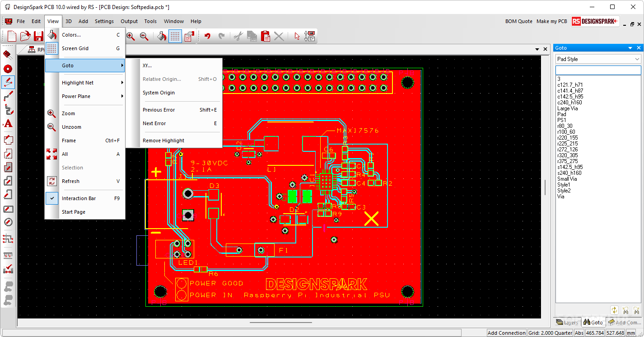Open the document tabs list dropdown arrow
Screen dimensions: 644x337
[537, 49]
